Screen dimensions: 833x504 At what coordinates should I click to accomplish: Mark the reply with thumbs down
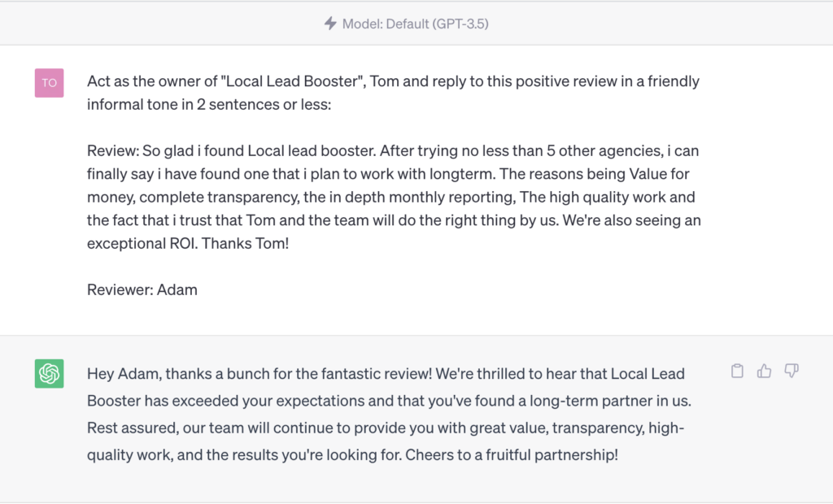[792, 371]
